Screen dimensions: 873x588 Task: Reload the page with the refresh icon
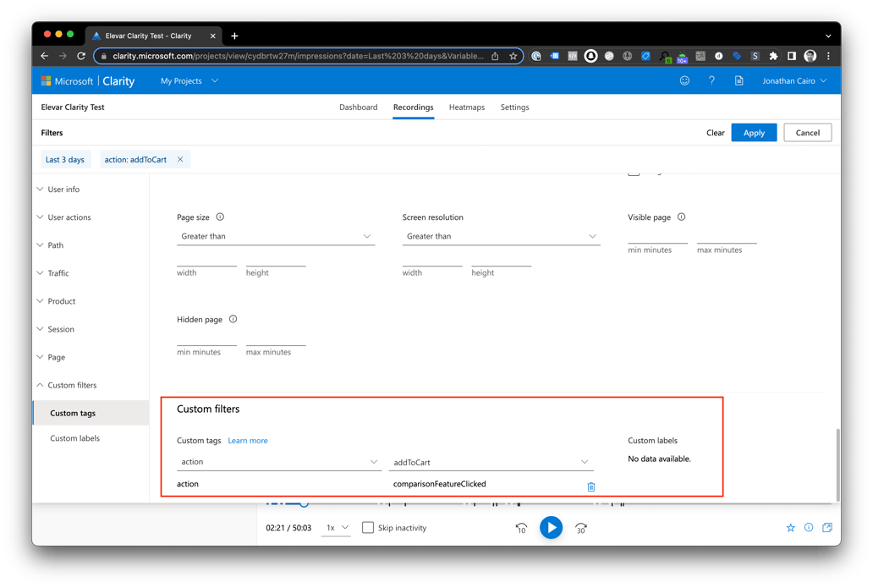81,56
